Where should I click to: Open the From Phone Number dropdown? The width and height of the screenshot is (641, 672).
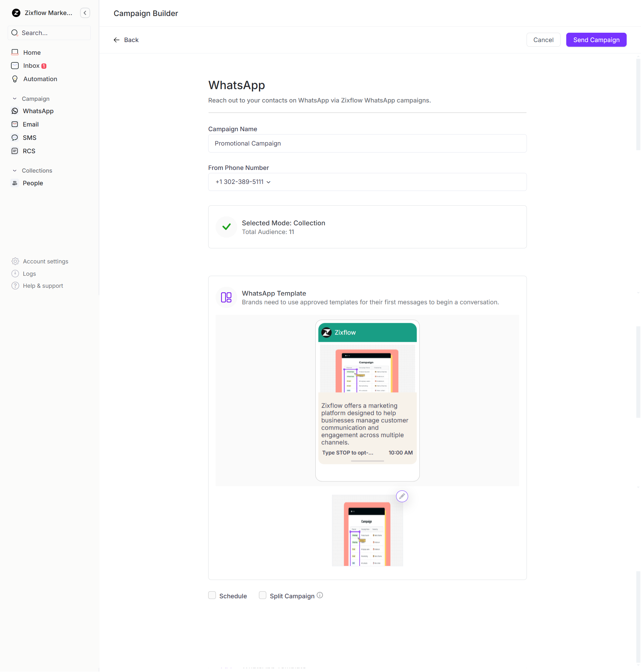(269, 182)
